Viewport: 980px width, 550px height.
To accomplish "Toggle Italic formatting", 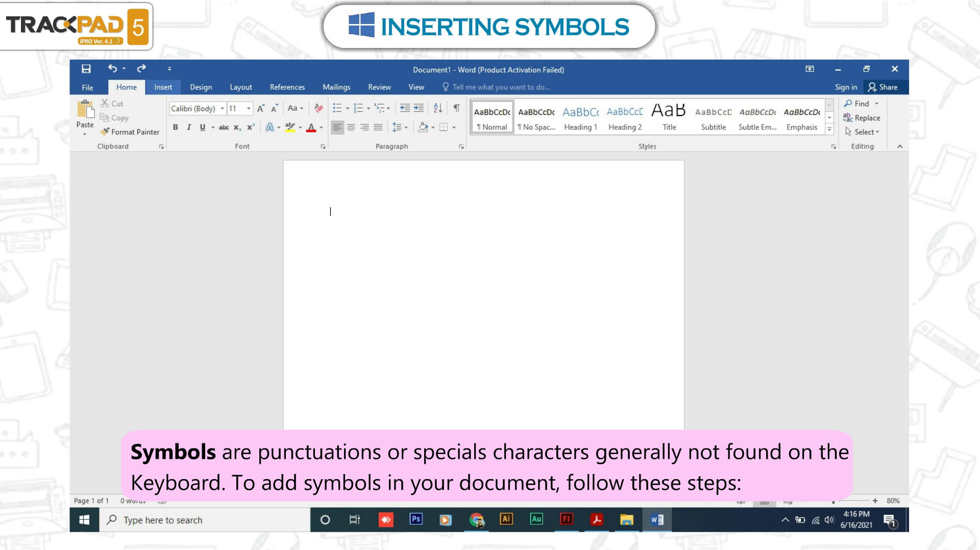I will [189, 128].
